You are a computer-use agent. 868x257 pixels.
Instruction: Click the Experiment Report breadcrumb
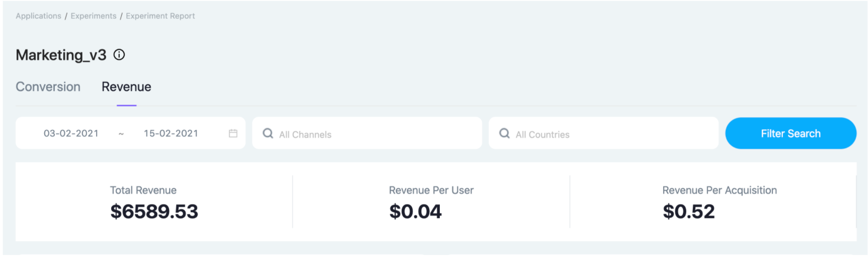point(161,16)
